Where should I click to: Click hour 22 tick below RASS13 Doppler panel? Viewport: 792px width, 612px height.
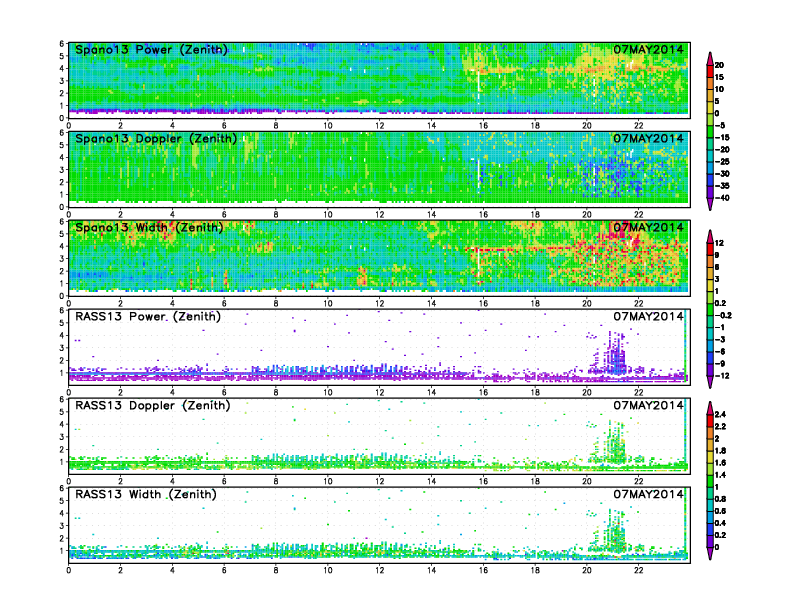638,481
